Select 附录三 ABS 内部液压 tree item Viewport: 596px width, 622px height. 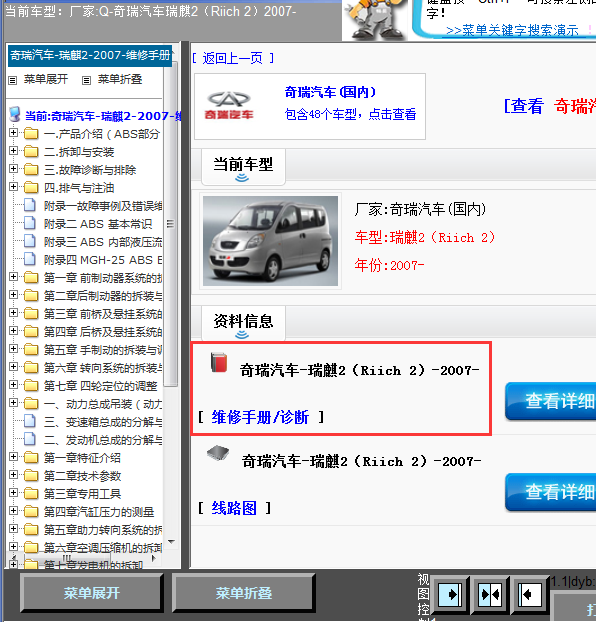coord(103,242)
